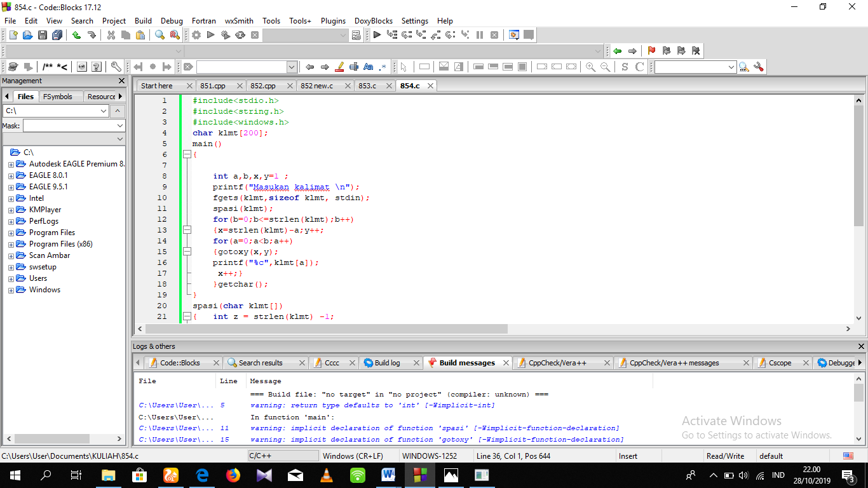Viewport: 868px width, 488px height.
Task: Build the program using the gear icon
Action: click(196, 35)
